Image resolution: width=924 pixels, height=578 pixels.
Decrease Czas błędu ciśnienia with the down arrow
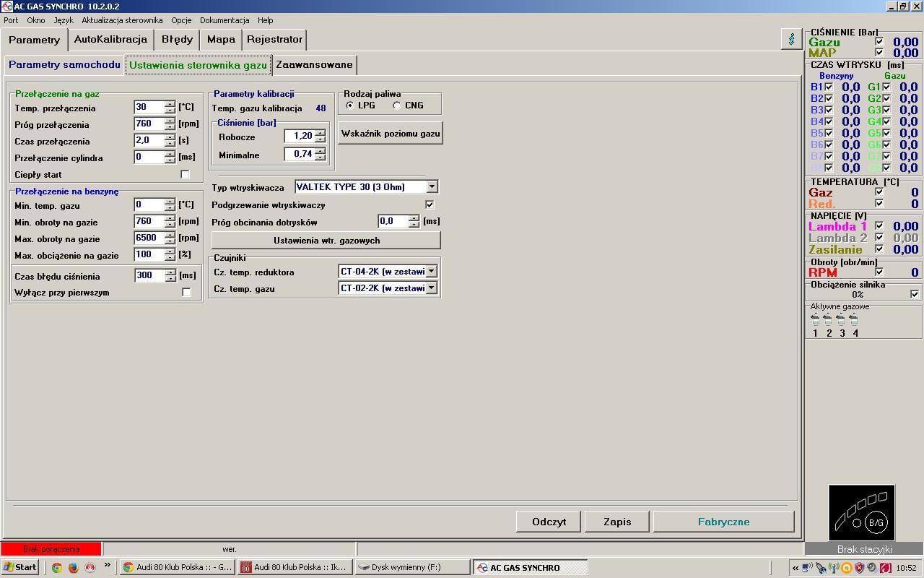[170, 279]
